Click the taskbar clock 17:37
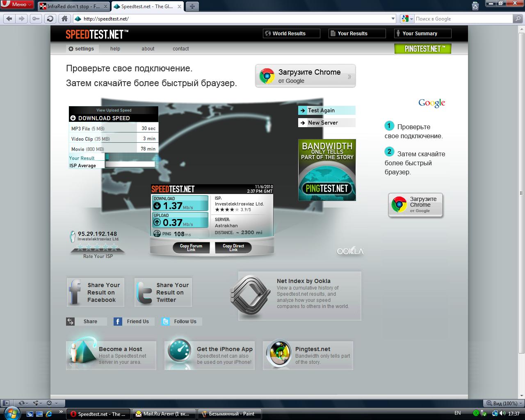 (514, 414)
